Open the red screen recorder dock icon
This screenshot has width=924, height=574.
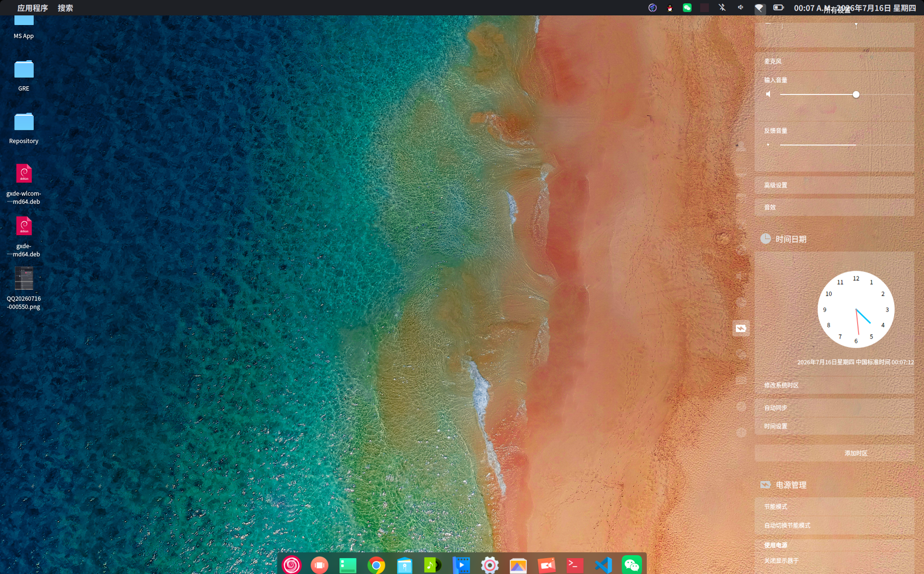546,565
